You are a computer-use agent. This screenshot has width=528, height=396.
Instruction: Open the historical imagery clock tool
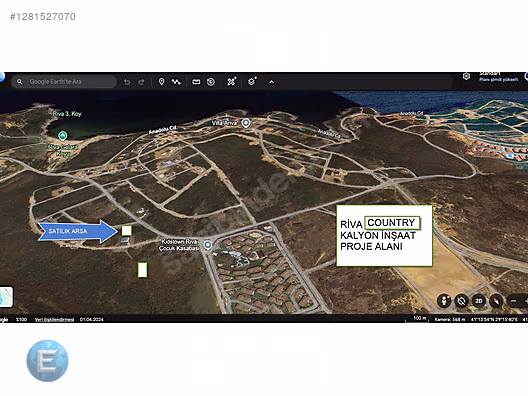[x=211, y=82]
